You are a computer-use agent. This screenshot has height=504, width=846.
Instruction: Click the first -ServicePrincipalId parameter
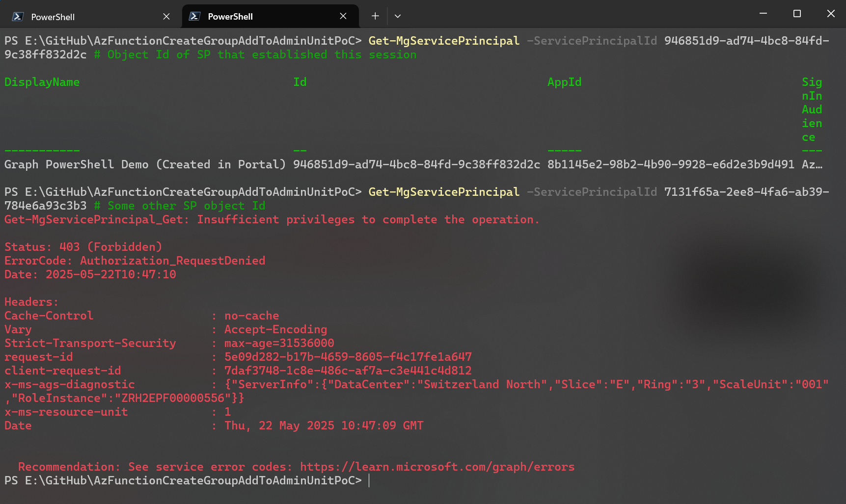592,41
